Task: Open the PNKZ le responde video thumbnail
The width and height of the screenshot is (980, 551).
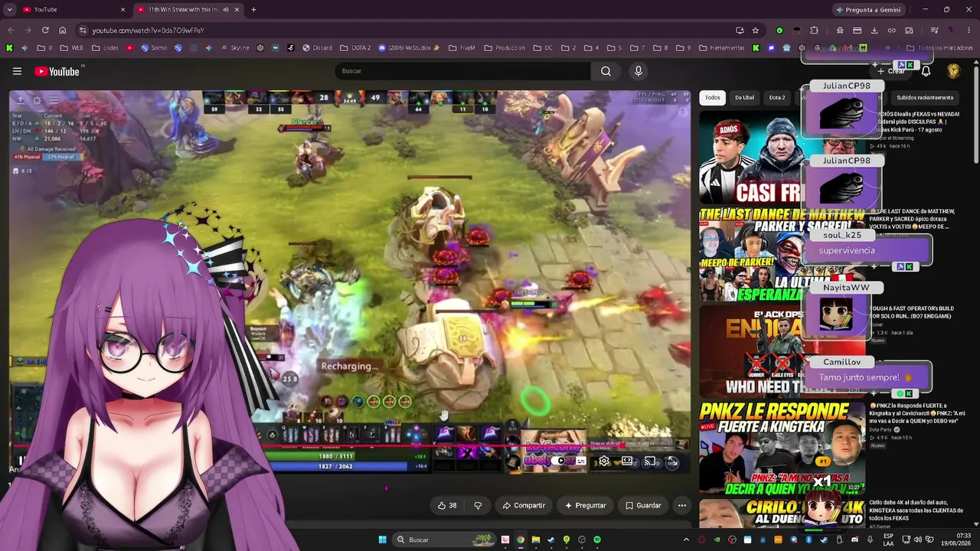Action: pyautogui.click(x=782, y=448)
